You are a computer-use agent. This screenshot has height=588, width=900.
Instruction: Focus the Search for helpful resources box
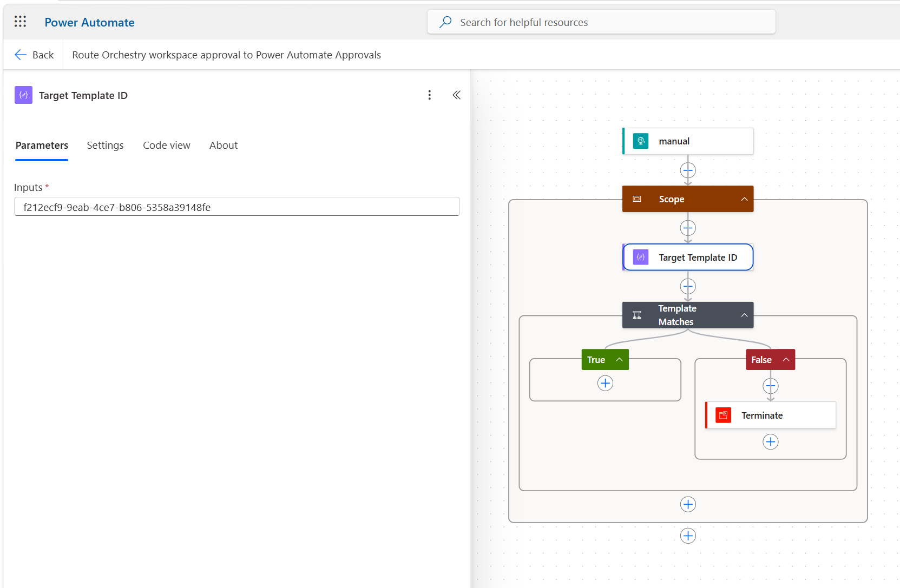(601, 22)
